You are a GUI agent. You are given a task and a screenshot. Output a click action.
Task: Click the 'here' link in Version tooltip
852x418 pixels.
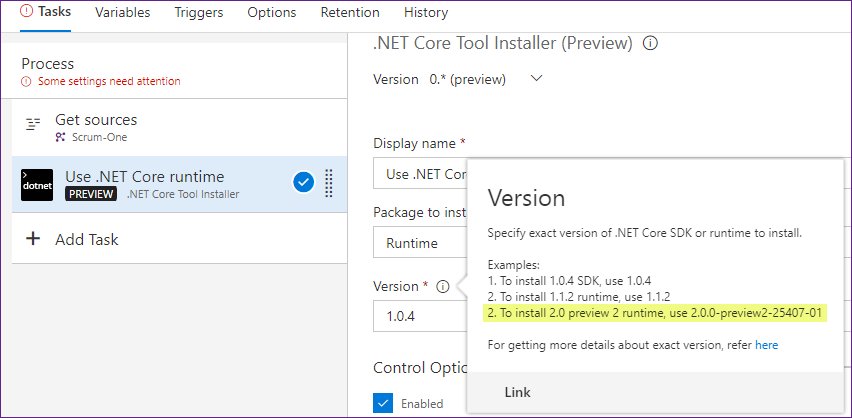pyautogui.click(x=767, y=345)
